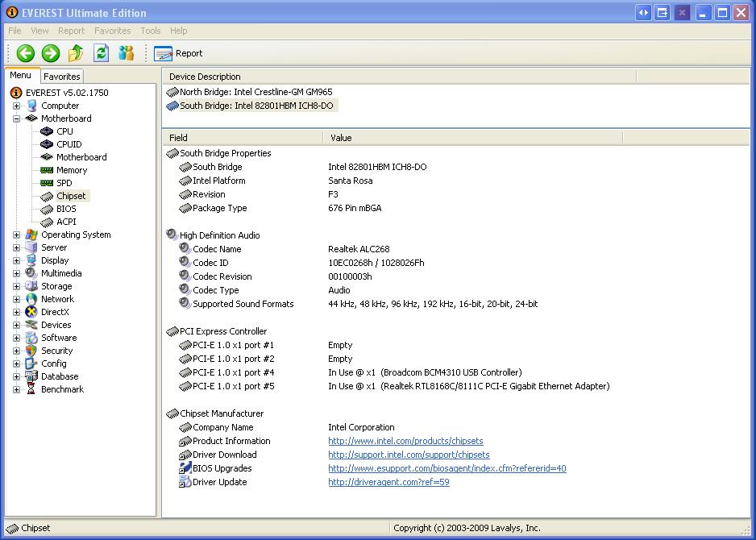756x540 pixels.
Task: Expand the Multimedia tree node
Action: click(x=16, y=273)
